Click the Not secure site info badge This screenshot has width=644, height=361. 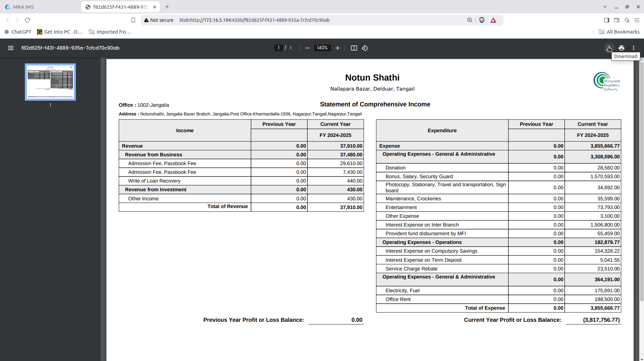point(159,20)
